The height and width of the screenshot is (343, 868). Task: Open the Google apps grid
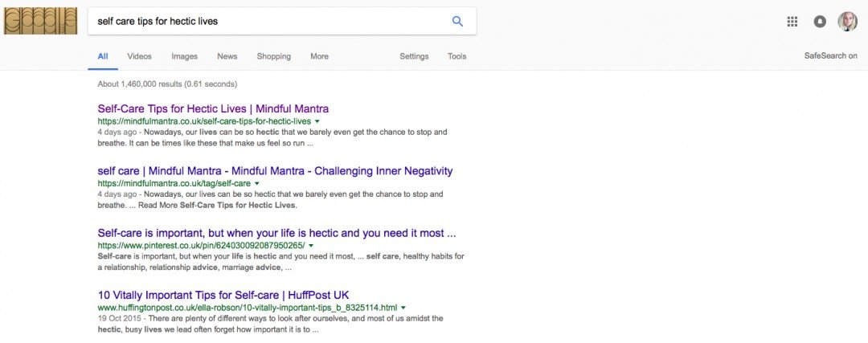(x=792, y=22)
